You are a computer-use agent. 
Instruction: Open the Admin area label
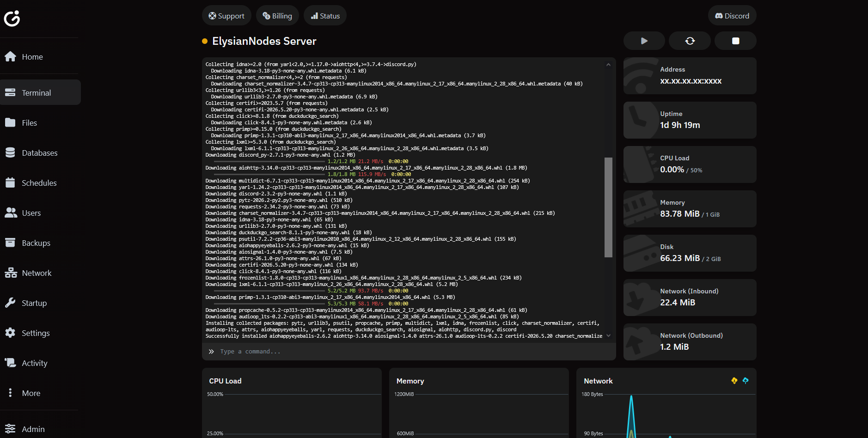click(33, 429)
